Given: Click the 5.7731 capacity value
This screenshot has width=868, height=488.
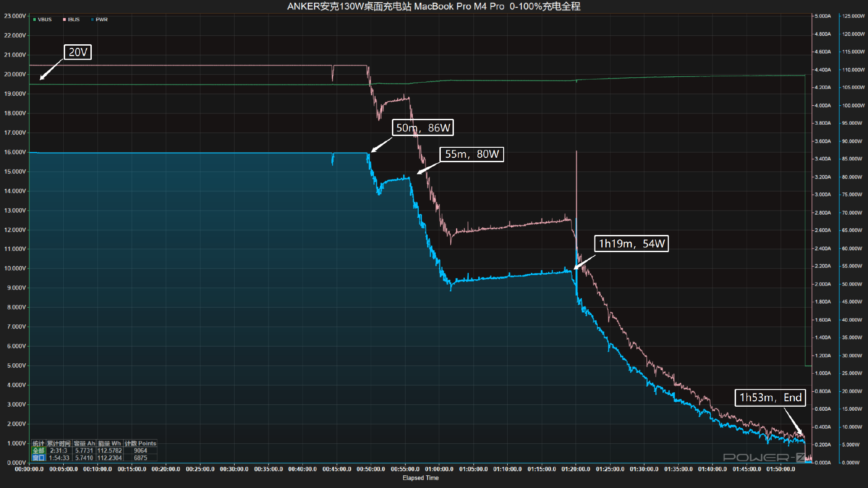Looking at the screenshot, I should click(x=84, y=450).
